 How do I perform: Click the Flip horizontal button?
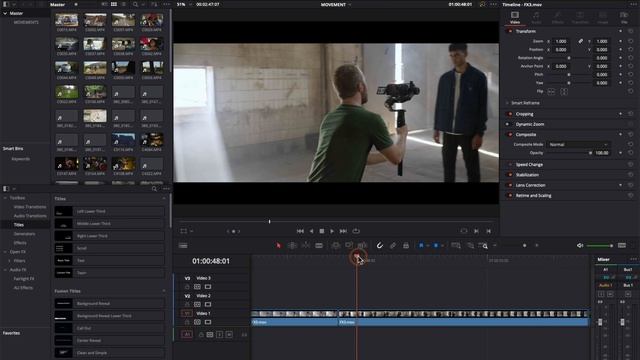(551, 91)
